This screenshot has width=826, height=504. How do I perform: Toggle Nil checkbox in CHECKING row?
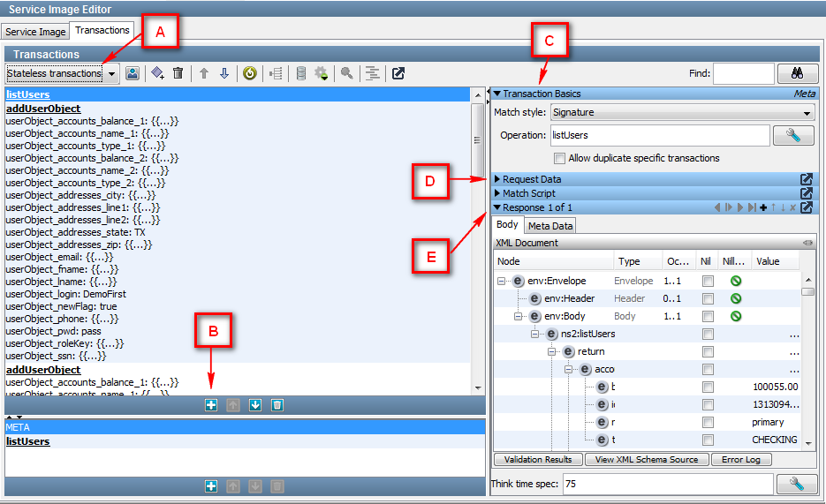pyautogui.click(x=708, y=440)
